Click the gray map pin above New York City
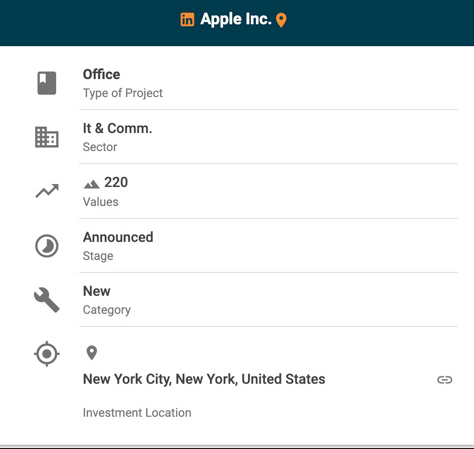This screenshot has height=449, width=474. (x=92, y=353)
